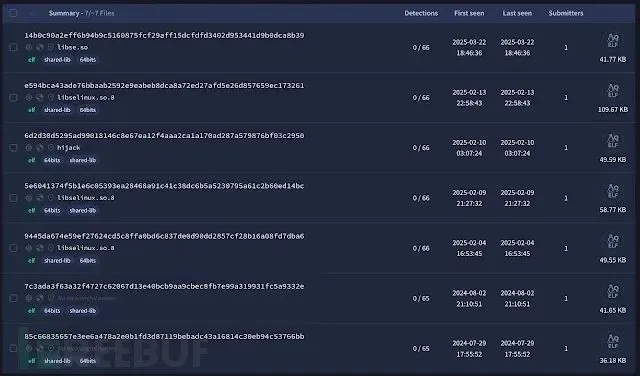
Task: Open the hash link starting with 85c66835657e
Action: tap(164, 336)
